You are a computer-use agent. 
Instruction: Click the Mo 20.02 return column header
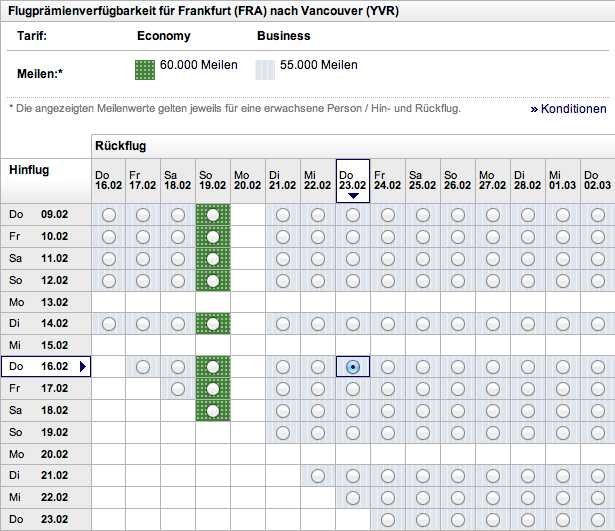(x=248, y=179)
